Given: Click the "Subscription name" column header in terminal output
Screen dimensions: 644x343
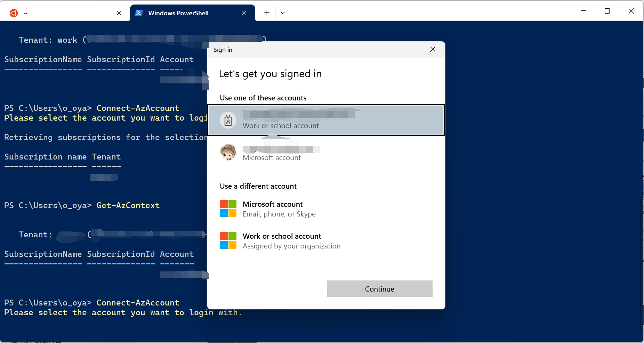Looking at the screenshot, I should point(45,157).
